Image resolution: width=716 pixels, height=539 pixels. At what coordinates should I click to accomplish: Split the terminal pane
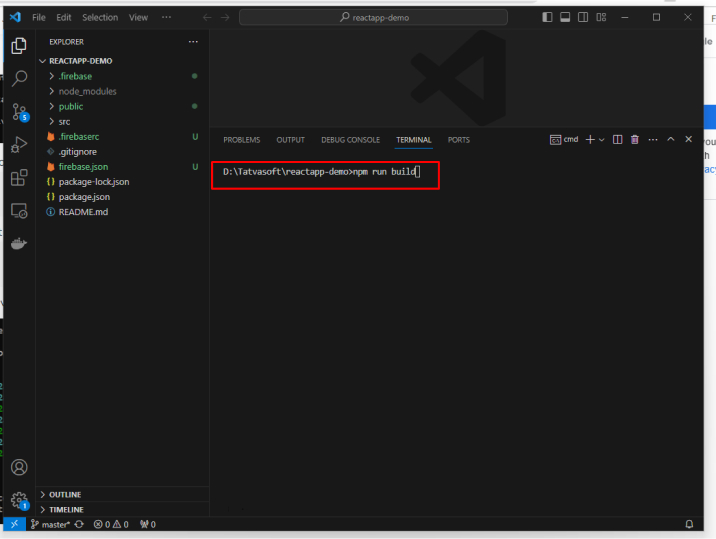tap(618, 140)
